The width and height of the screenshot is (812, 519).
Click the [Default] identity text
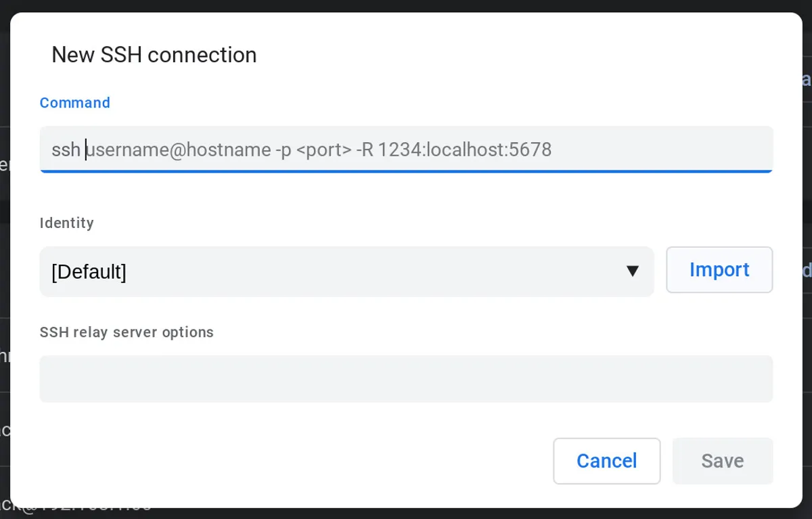(88, 271)
